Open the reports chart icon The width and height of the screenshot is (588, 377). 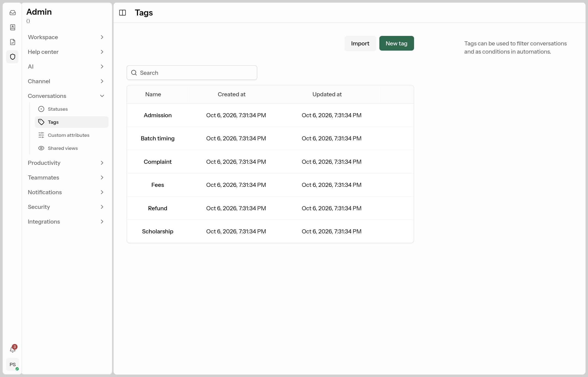(13, 42)
